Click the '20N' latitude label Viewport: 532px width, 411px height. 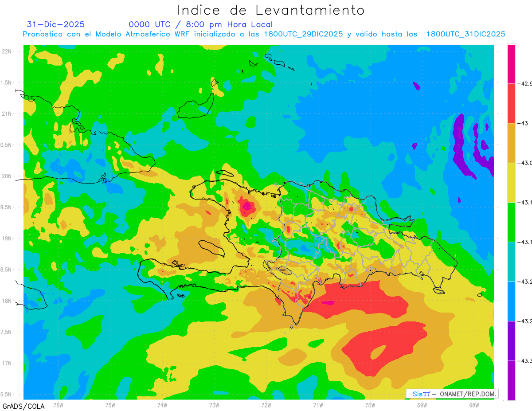[8, 176]
